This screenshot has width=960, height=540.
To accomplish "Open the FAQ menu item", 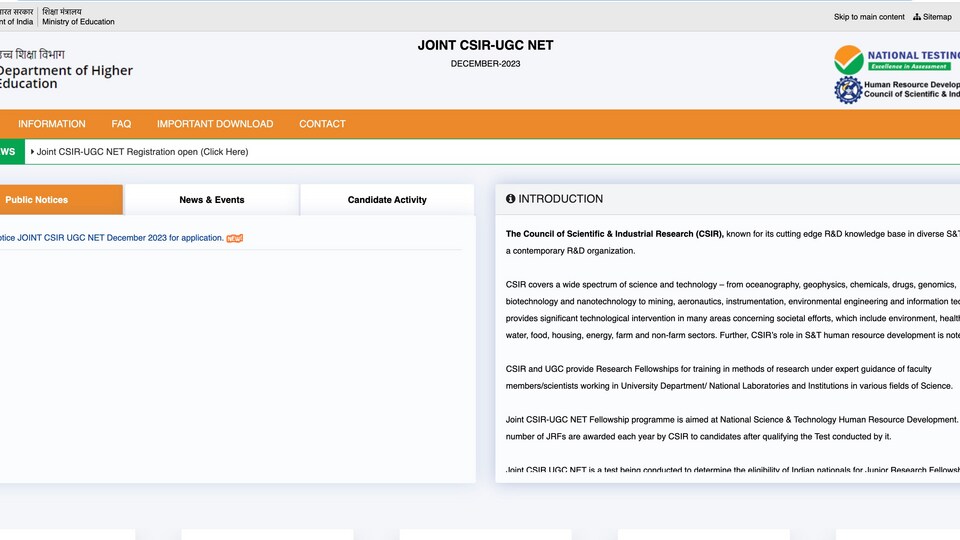I will [x=121, y=124].
